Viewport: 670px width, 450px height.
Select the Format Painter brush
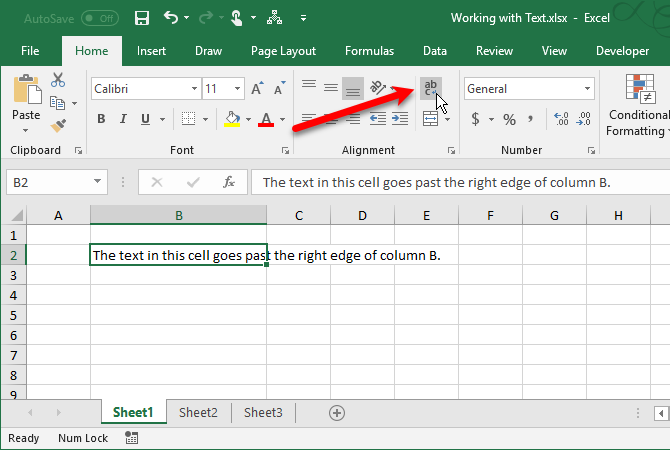(x=57, y=124)
